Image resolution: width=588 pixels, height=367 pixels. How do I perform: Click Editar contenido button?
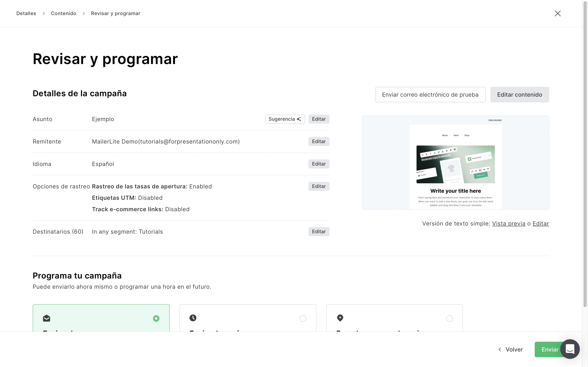(x=519, y=95)
